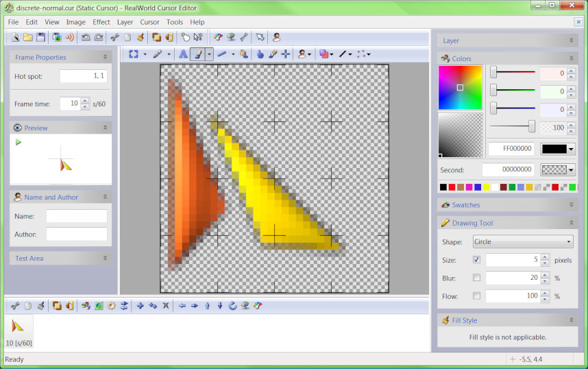Click the Cut scissors icon in top toolbar

point(115,37)
